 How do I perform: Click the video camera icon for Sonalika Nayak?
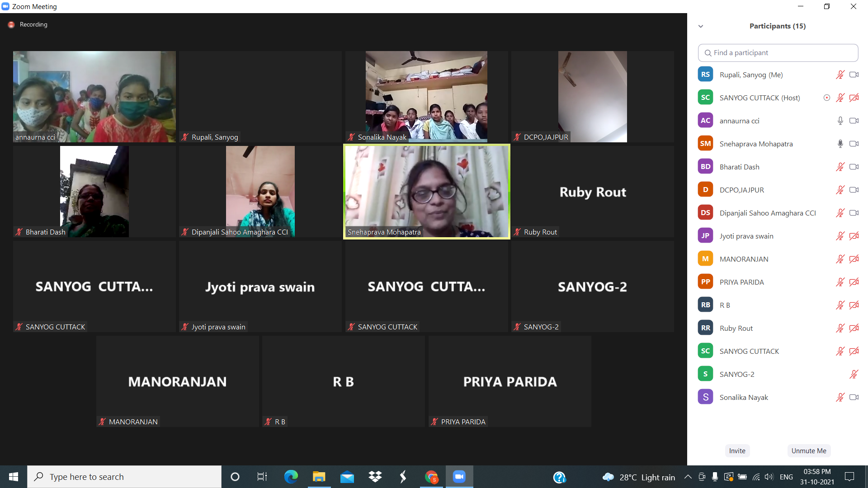[854, 397]
